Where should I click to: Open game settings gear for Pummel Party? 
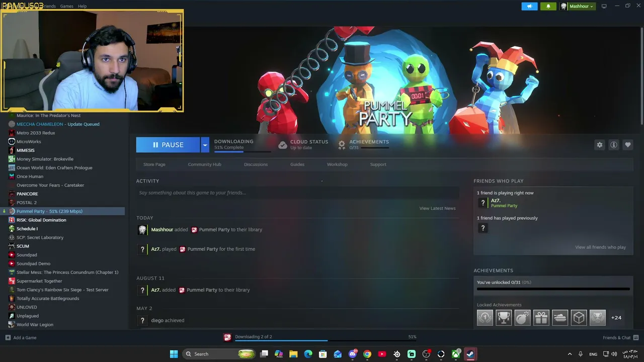600,145
